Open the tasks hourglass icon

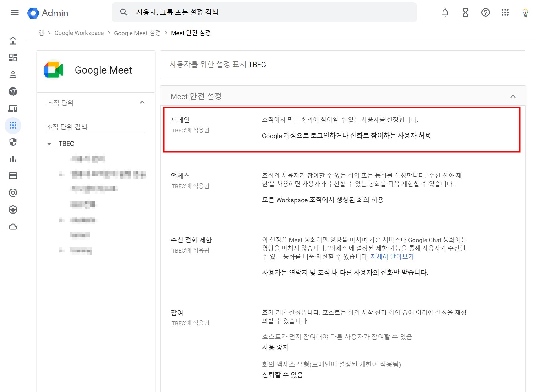[x=465, y=12]
